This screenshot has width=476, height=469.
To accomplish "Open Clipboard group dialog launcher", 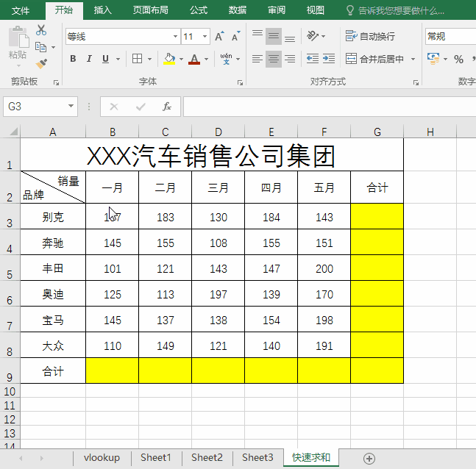I will click(x=56, y=82).
